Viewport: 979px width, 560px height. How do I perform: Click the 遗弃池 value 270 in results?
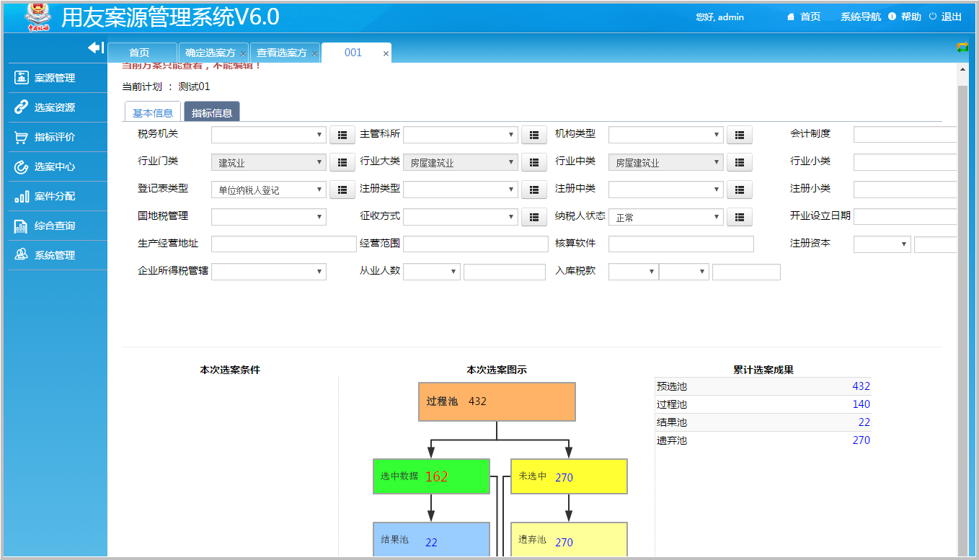click(x=861, y=440)
